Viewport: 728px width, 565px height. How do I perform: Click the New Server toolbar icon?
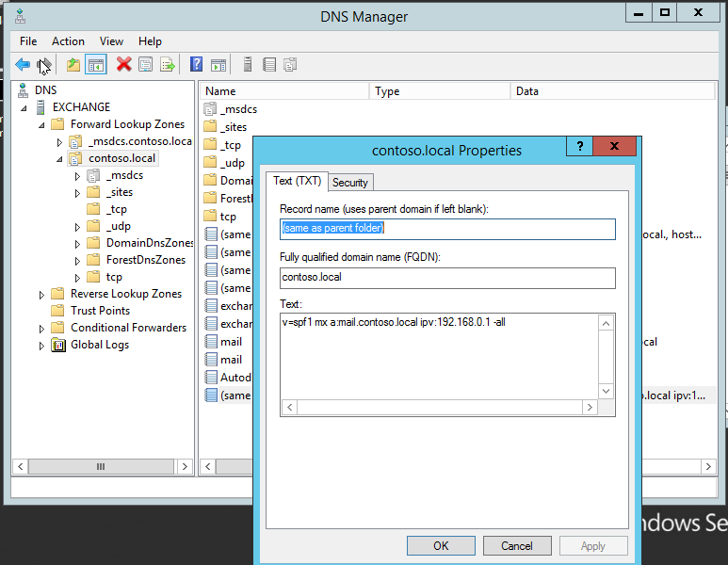coord(248,65)
